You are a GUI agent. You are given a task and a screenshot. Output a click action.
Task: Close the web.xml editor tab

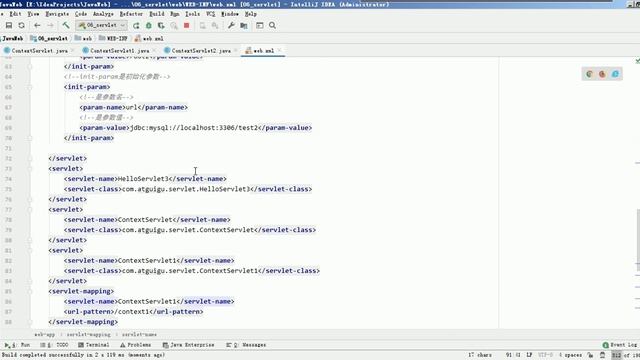(279, 51)
